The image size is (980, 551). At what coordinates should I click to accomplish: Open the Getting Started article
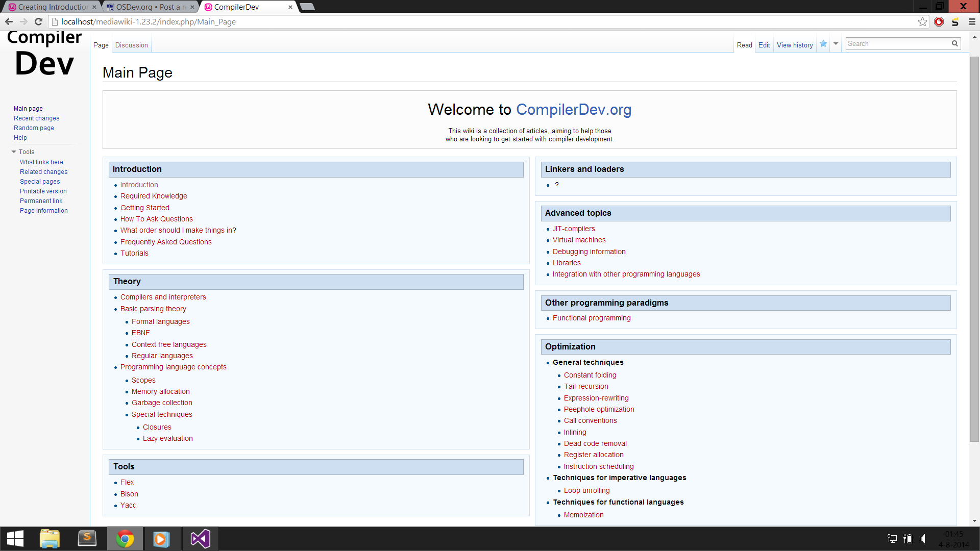[145, 208]
